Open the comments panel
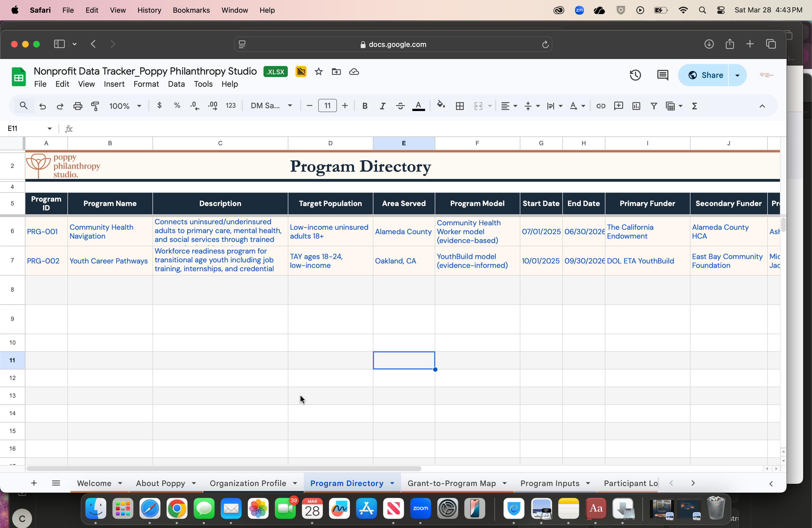 [662, 75]
